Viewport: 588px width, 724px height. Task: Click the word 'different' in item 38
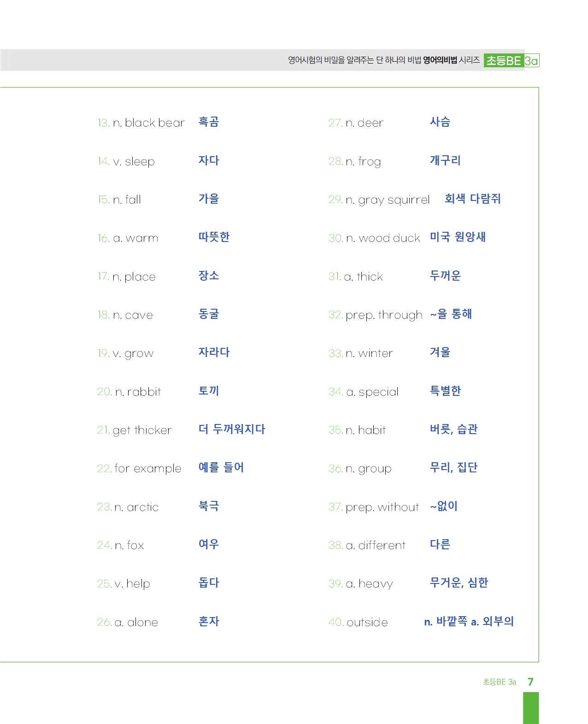[x=382, y=546]
